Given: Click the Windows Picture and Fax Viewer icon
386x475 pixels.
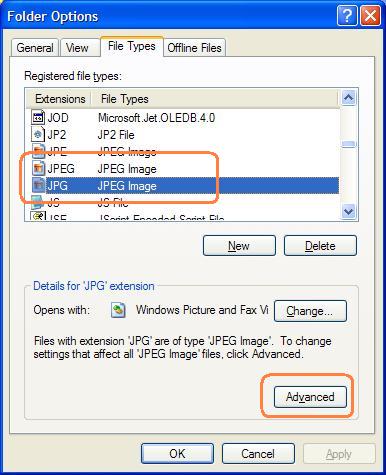Looking at the screenshot, I should [x=118, y=310].
